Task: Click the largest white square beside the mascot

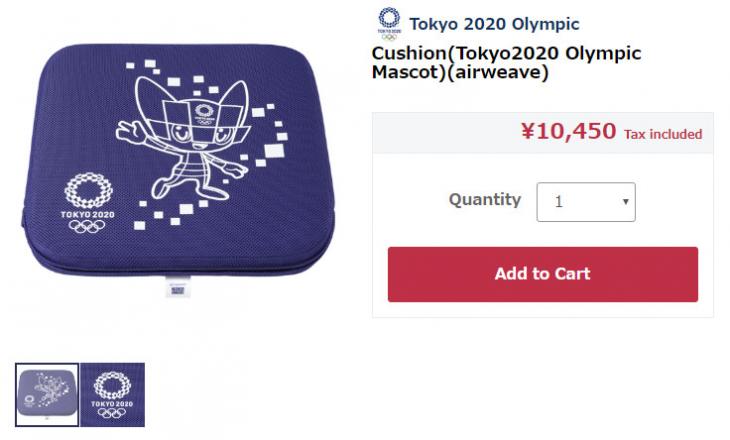Action: point(274,151)
